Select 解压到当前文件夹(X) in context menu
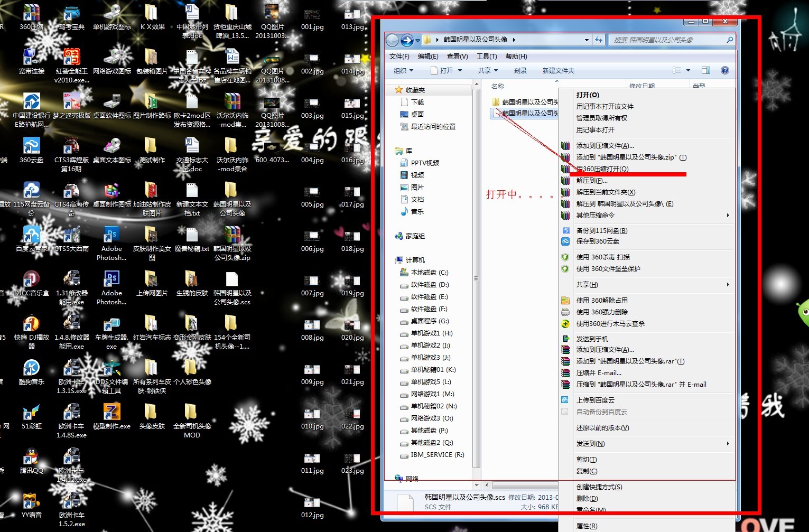Image resolution: width=809 pixels, height=532 pixels. [606, 192]
